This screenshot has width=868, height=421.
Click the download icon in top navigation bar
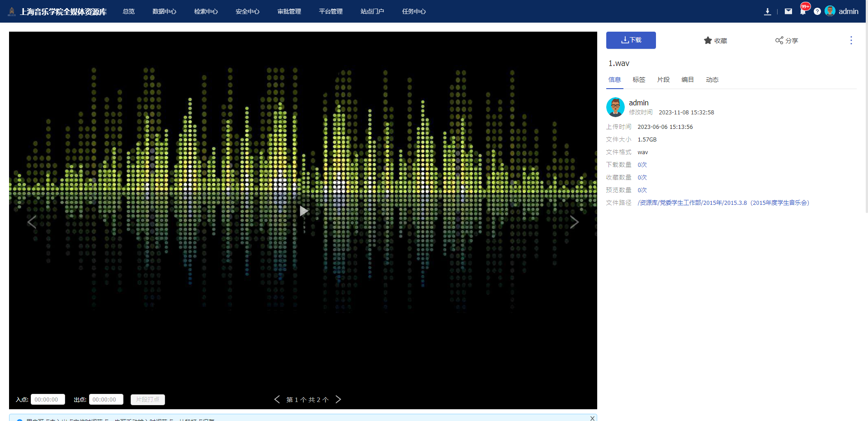pyautogui.click(x=767, y=11)
